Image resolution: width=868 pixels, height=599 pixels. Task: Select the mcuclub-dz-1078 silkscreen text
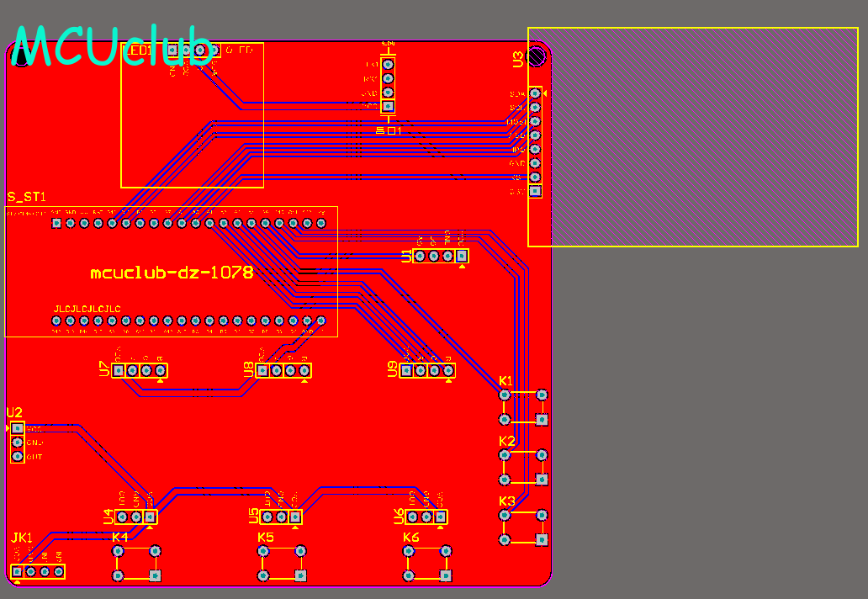pos(172,273)
